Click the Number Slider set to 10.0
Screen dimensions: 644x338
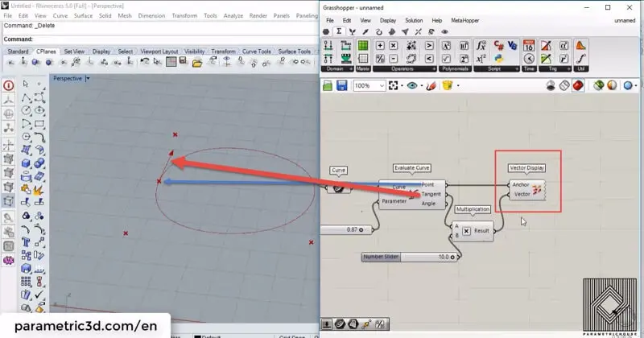411,257
